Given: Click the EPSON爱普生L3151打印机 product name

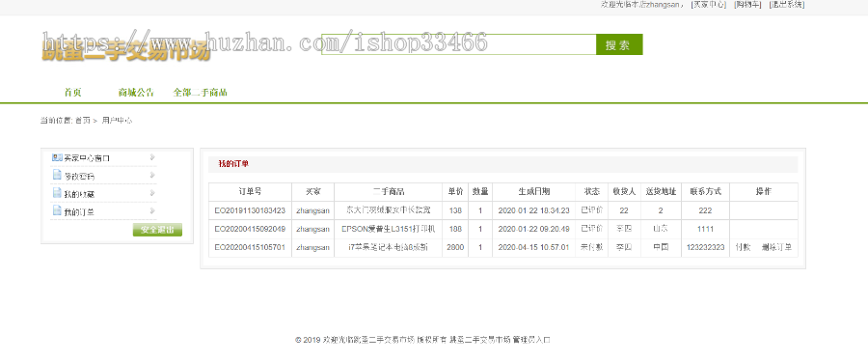Looking at the screenshot, I should click(388, 229).
